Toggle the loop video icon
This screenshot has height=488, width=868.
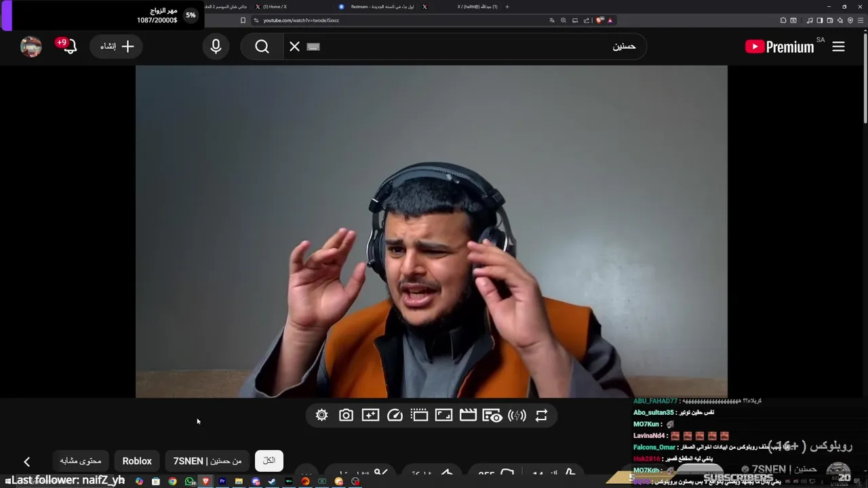tap(541, 415)
